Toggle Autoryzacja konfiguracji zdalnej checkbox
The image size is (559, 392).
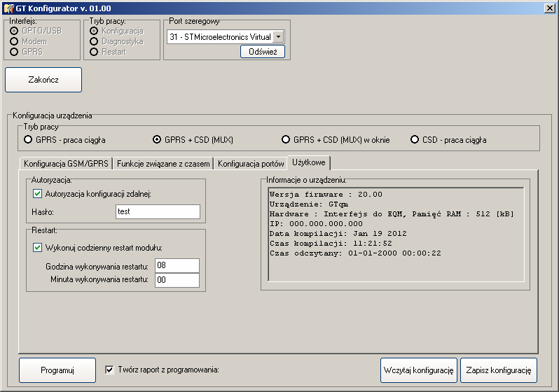[x=37, y=194]
